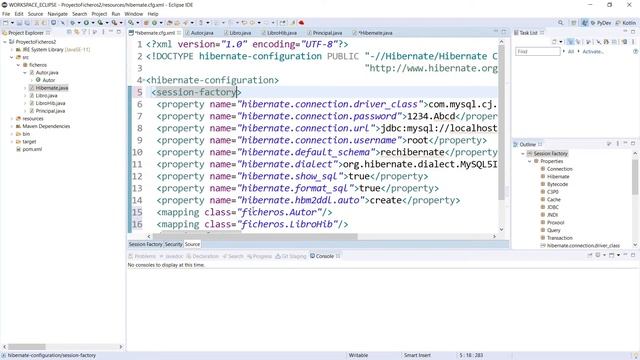This screenshot has height=360, width=640.
Task: Open the Console tab
Action: [x=324, y=256]
